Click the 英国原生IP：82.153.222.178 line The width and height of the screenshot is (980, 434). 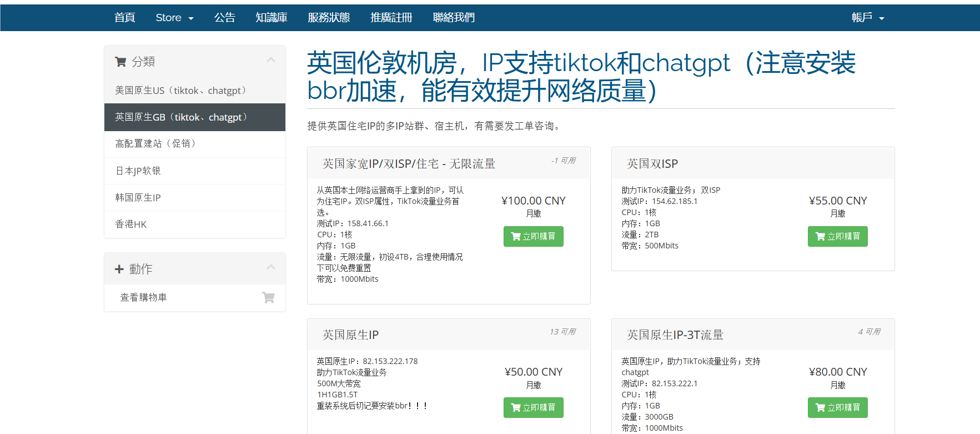[x=367, y=361]
